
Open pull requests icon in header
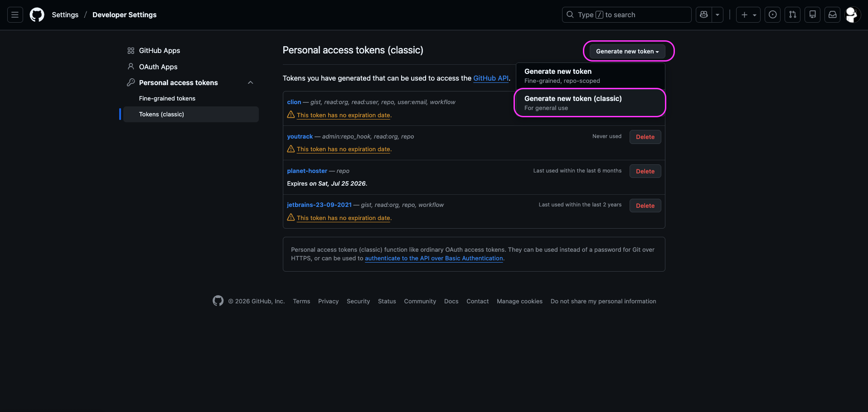coord(792,15)
